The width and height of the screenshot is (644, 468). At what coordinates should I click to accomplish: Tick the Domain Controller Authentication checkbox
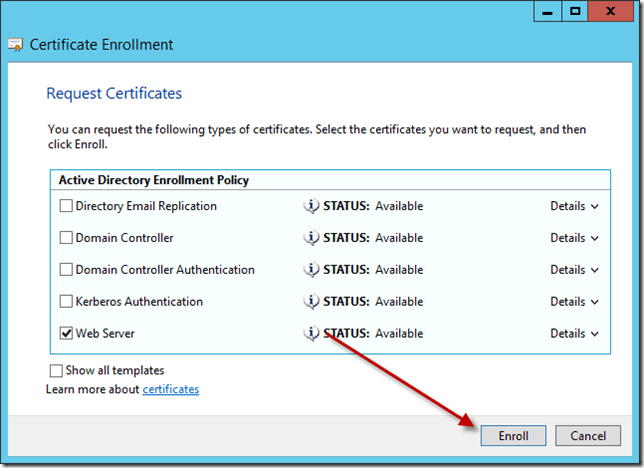coord(66,270)
